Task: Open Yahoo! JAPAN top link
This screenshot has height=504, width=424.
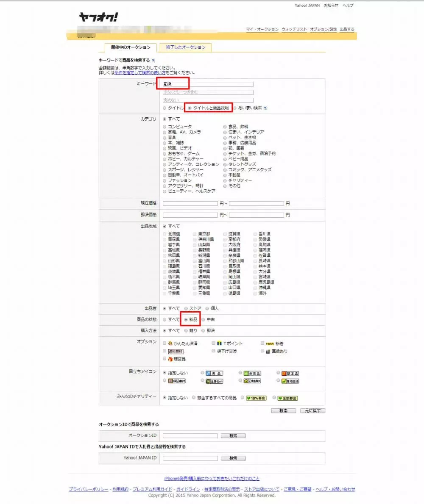Action: (x=307, y=6)
